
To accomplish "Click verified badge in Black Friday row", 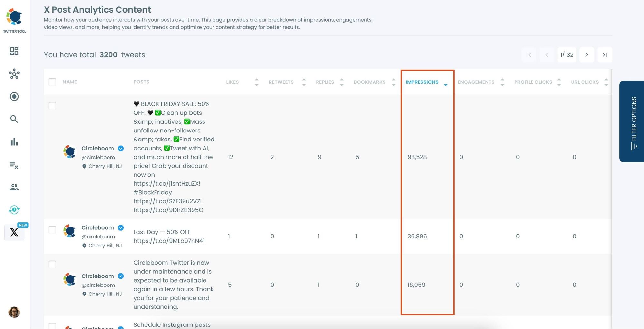I will pos(121,148).
